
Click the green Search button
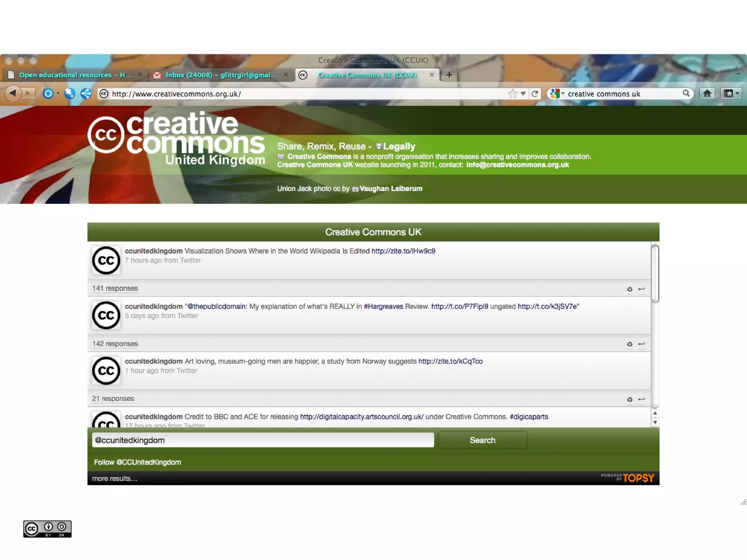482,440
